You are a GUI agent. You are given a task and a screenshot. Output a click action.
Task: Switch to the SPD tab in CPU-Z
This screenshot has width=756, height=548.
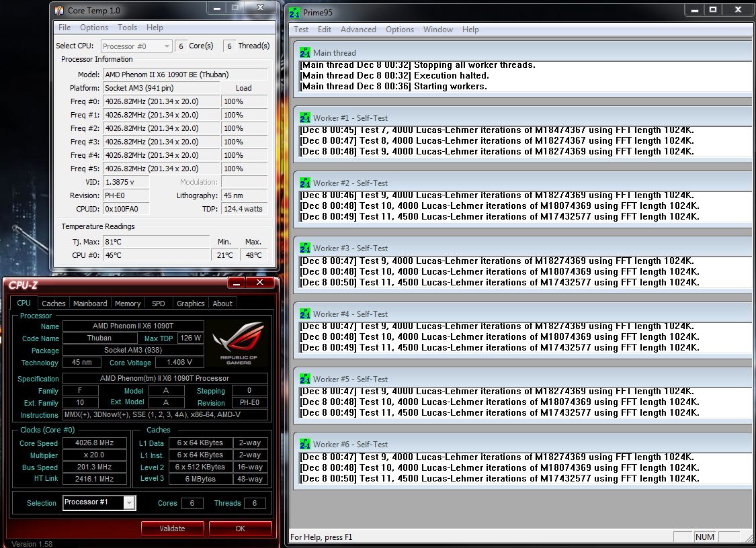(x=158, y=303)
